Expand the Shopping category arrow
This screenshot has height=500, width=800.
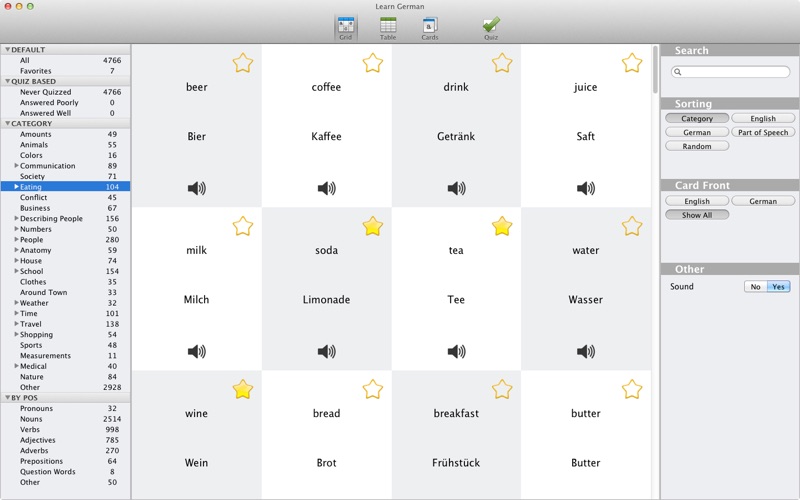click(16, 334)
